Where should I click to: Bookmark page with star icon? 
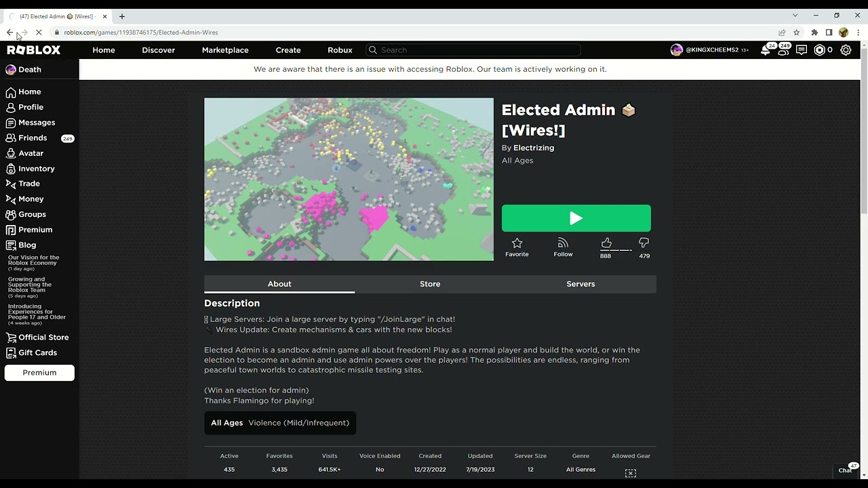point(797,33)
